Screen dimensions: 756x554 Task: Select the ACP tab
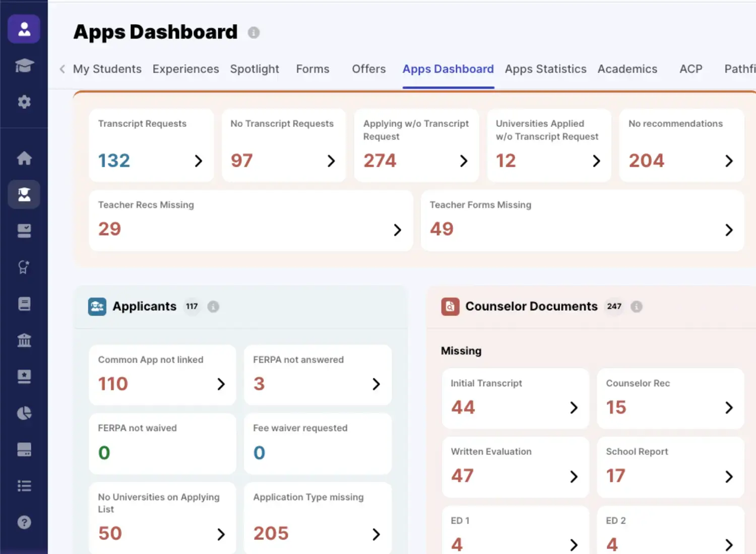(691, 69)
